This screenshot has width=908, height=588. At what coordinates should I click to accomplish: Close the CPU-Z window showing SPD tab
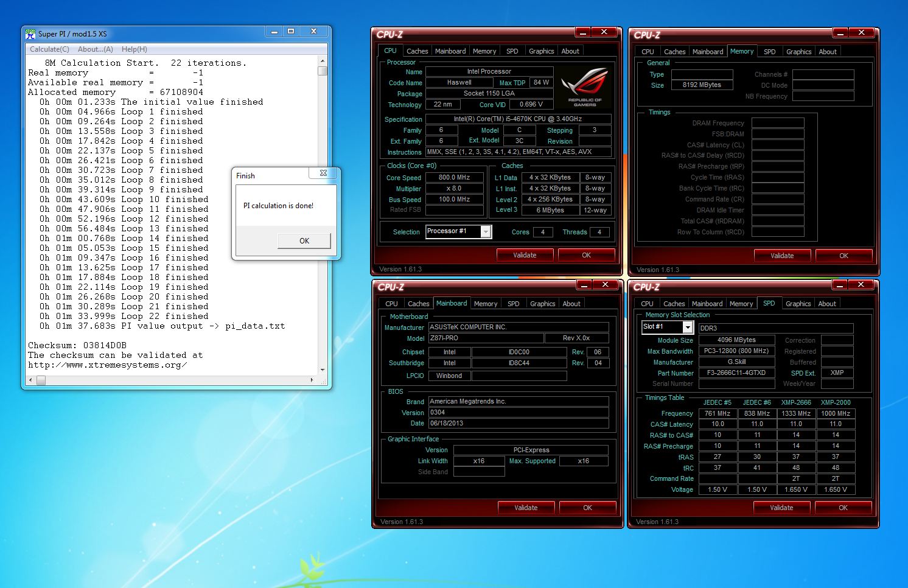pyautogui.click(x=861, y=284)
